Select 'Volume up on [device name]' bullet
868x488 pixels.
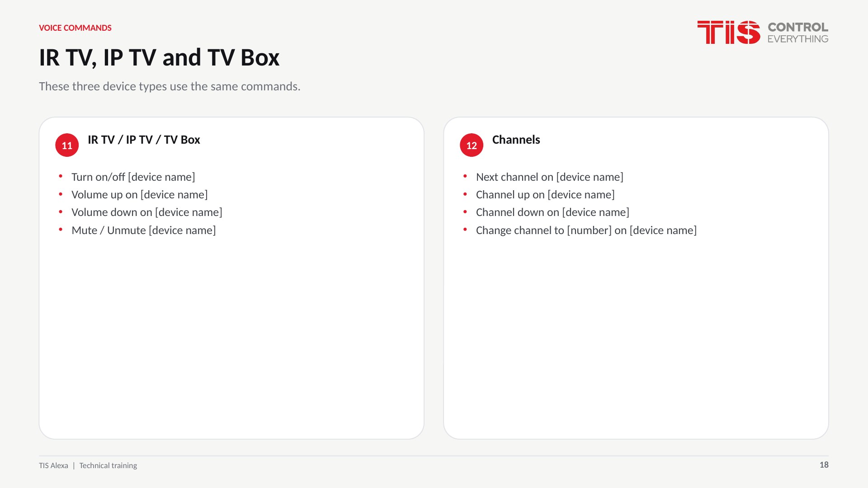140,195
